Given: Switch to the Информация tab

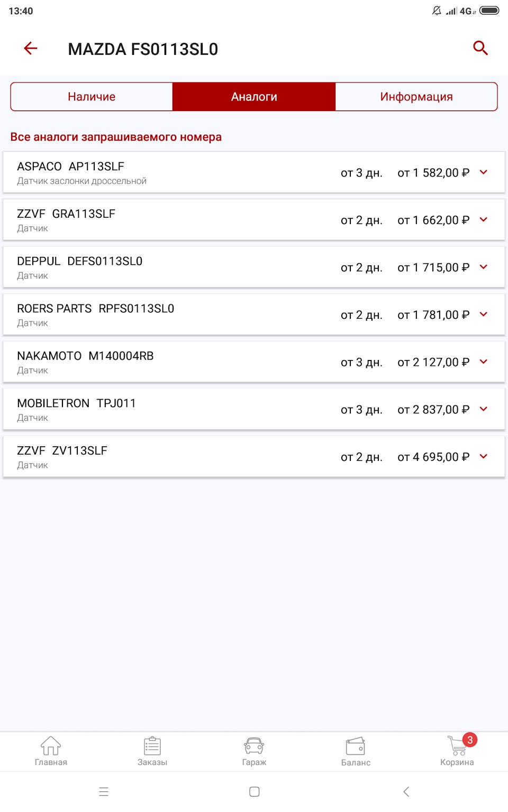Looking at the screenshot, I should tap(416, 97).
